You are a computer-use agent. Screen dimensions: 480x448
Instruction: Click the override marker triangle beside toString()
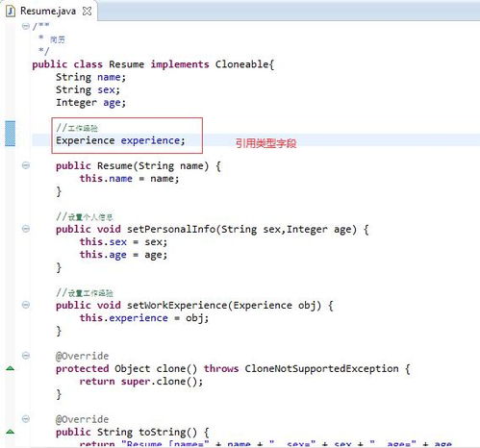11,432
